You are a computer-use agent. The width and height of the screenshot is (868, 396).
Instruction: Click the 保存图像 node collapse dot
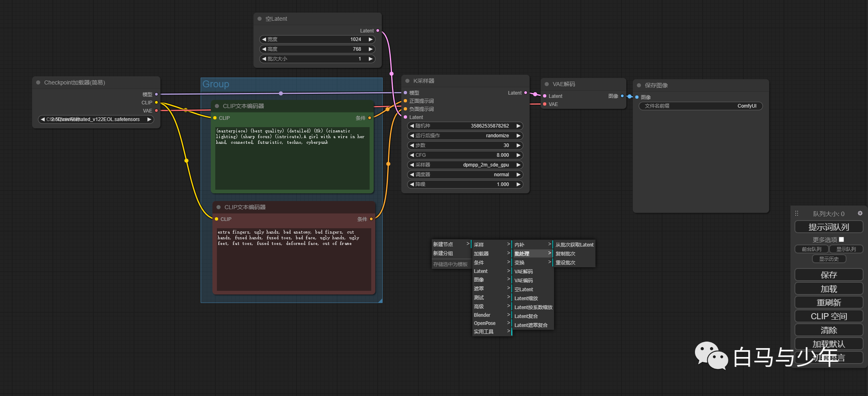[639, 85]
